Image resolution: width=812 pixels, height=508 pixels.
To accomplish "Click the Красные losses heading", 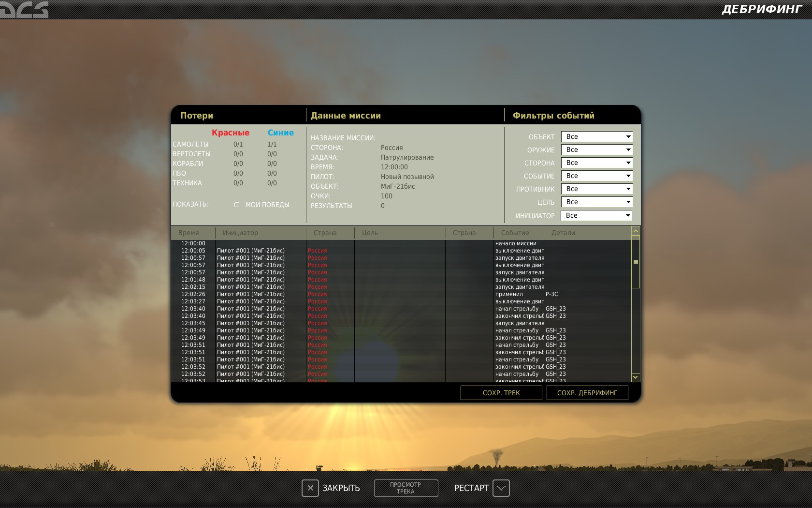I will point(231,133).
